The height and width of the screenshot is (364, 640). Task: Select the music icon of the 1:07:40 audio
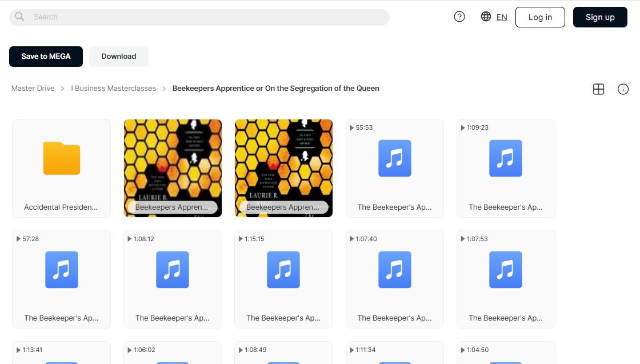click(x=395, y=270)
